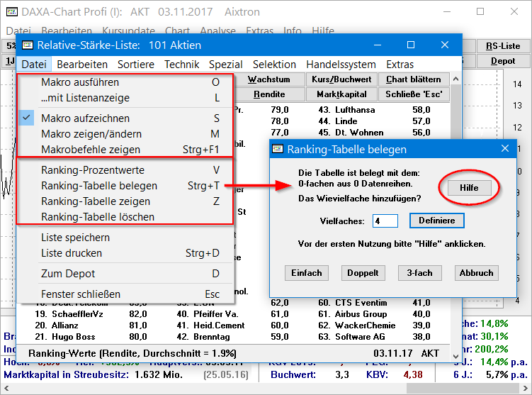Cancel the dialog with Abbruch
Screen dimensions: 532x395
(476, 273)
